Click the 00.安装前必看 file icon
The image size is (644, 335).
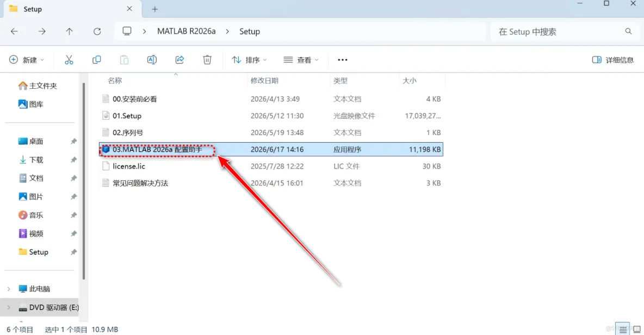pyautogui.click(x=106, y=99)
